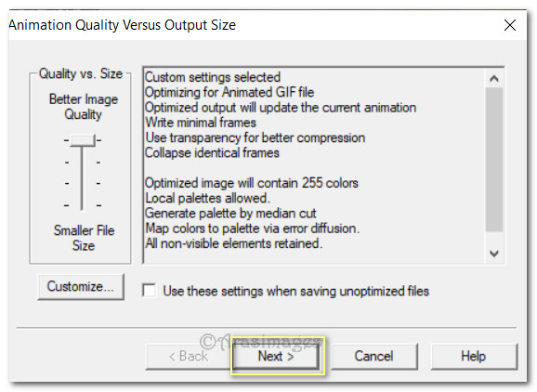Image resolution: width=537 pixels, height=392 pixels.
Task: Click the Quality vs. Size slider handle
Action: coord(82,140)
